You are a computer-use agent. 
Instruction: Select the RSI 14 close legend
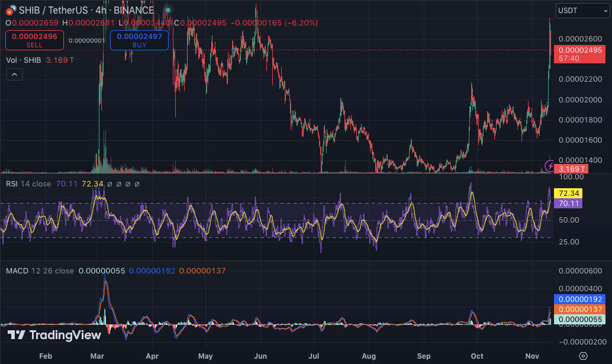[28, 183]
